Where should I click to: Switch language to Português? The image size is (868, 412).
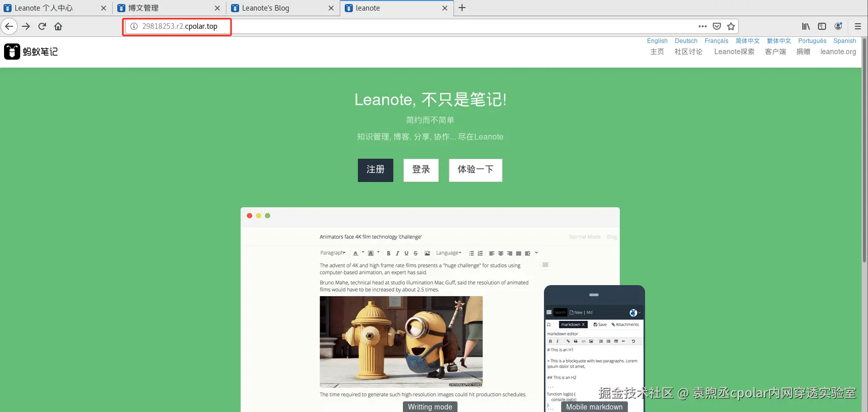pos(812,41)
